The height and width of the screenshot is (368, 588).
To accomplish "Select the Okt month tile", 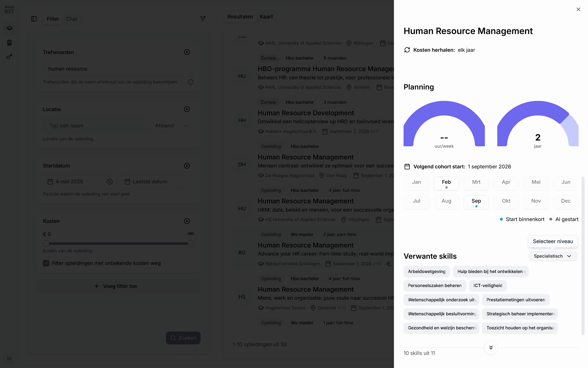I will click(x=506, y=202).
